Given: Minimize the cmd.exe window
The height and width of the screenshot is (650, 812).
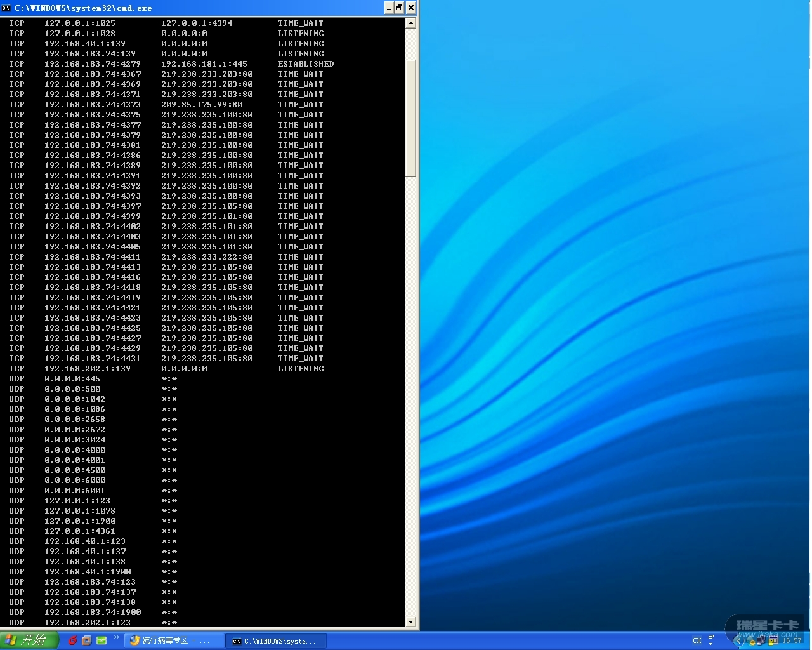Looking at the screenshot, I should click(x=389, y=8).
